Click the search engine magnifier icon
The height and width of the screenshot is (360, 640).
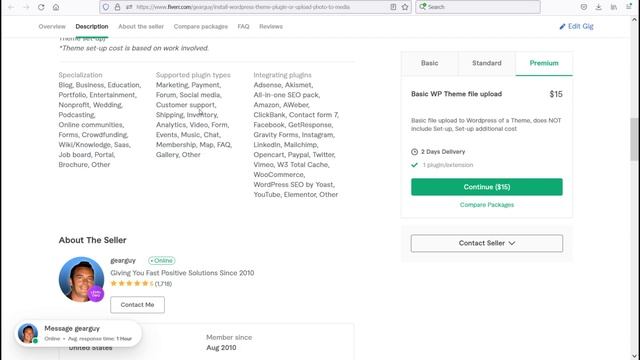click(422, 7)
